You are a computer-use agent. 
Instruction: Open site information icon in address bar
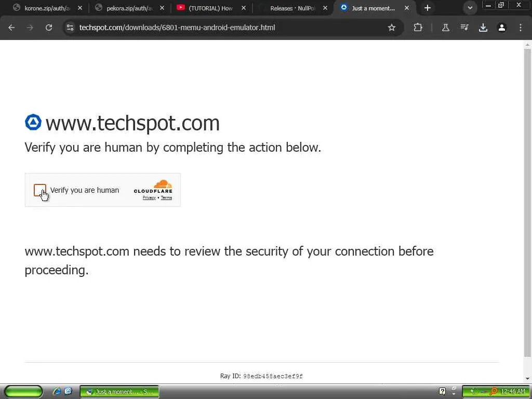point(70,28)
